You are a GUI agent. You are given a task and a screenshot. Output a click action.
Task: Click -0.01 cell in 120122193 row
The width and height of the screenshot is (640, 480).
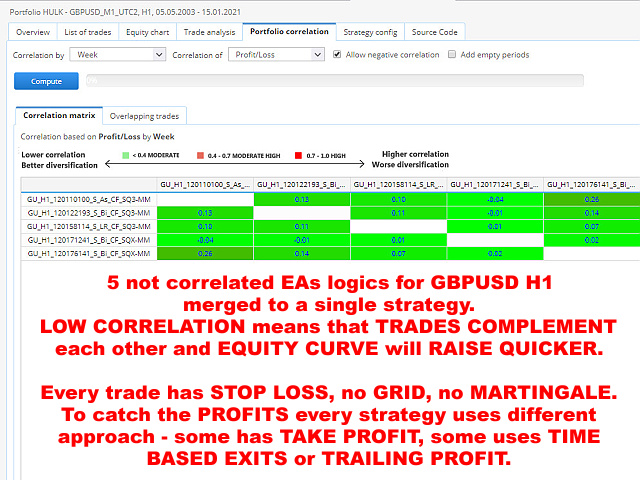(x=495, y=213)
